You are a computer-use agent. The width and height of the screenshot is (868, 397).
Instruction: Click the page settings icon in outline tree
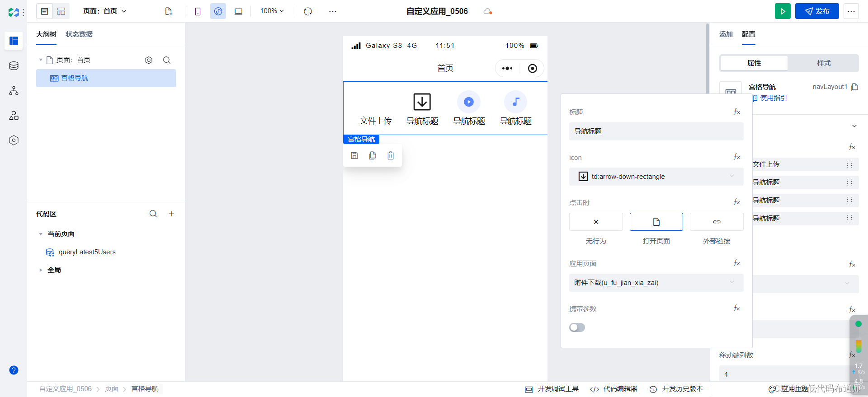point(149,60)
